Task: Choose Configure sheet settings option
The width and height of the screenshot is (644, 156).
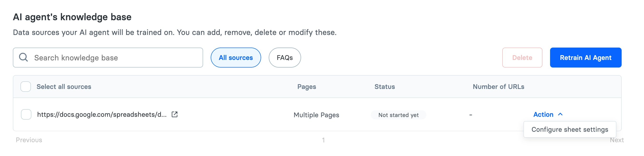Action: (570, 130)
